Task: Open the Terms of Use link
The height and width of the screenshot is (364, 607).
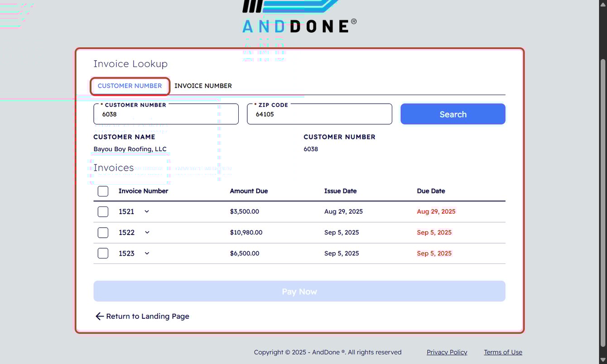Action: pos(503,352)
